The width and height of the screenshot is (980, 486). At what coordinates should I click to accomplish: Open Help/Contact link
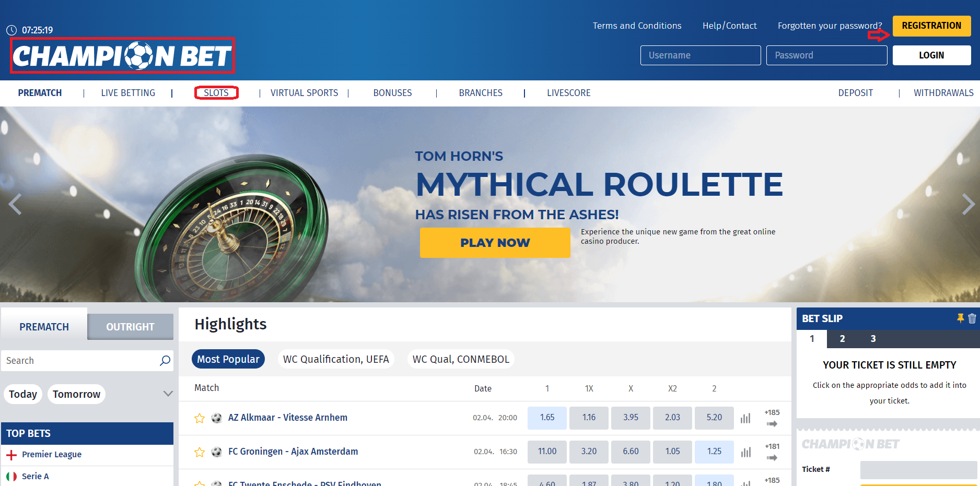tap(730, 26)
